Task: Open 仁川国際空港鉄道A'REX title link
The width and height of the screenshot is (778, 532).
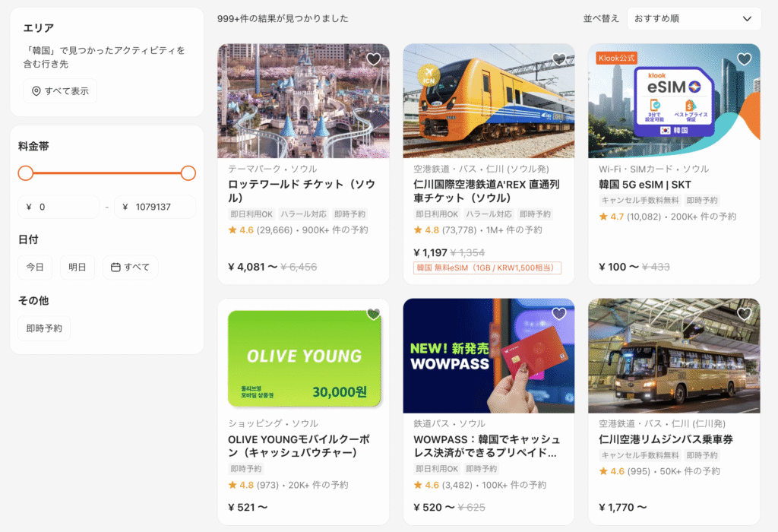Action: 486,191
